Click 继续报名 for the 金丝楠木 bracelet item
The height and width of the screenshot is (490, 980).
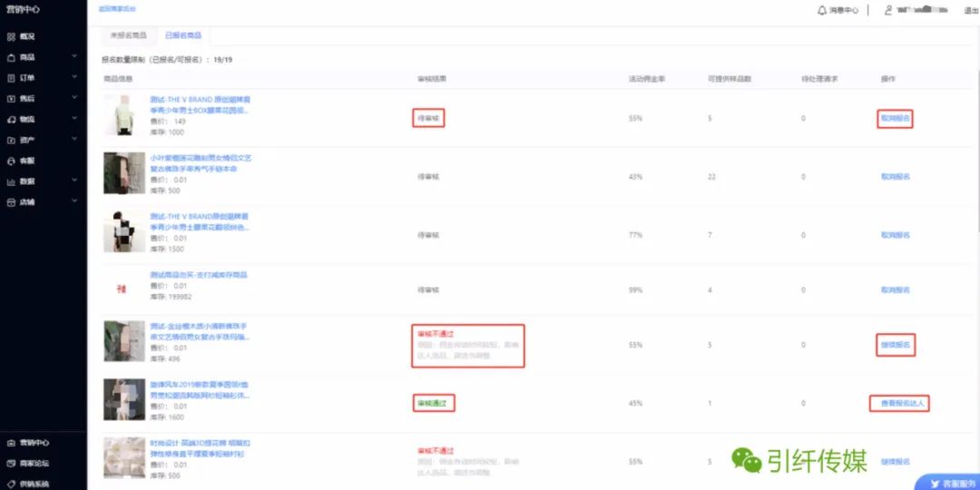pyautogui.click(x=895, y=345)
